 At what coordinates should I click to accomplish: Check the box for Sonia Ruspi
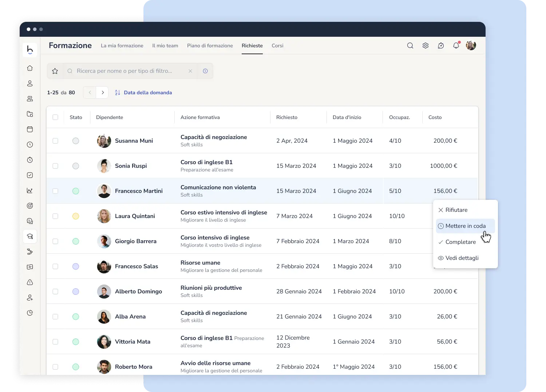pyautogui.click(x=55, y=166)
